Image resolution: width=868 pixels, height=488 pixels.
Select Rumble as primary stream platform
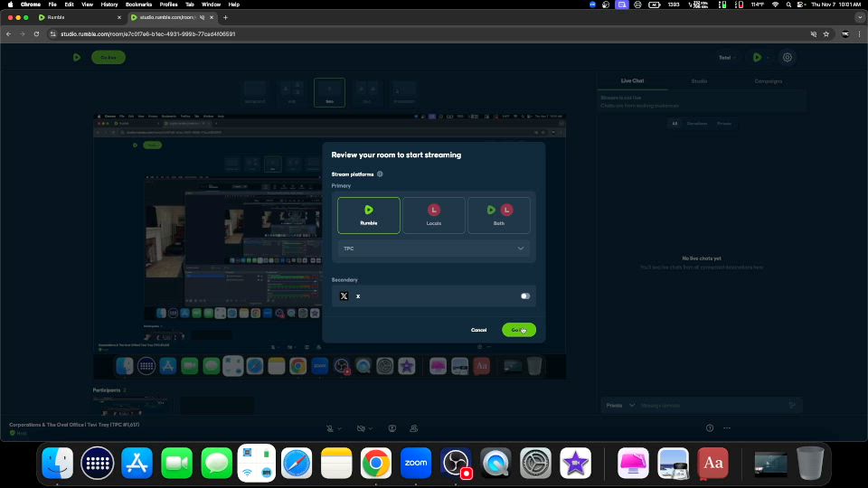pyautogui.click(x=368, y=215)
